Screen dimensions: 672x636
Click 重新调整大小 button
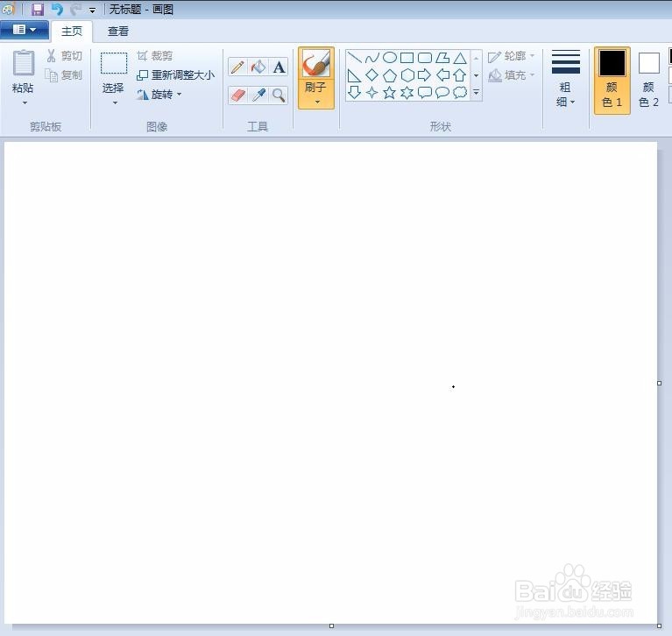click(x=176, y=75)
